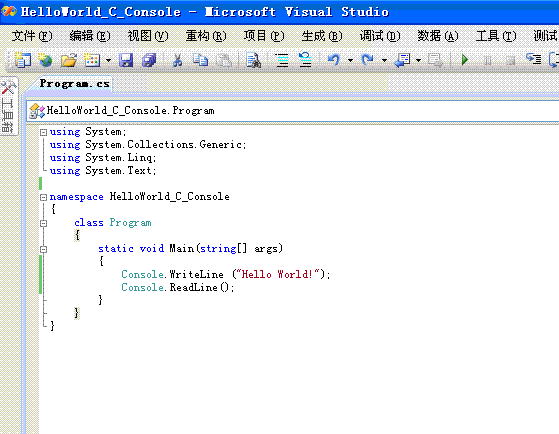Collapse the Main method block
The width and height of the screenshot is (559, 434).
[43, 249]
